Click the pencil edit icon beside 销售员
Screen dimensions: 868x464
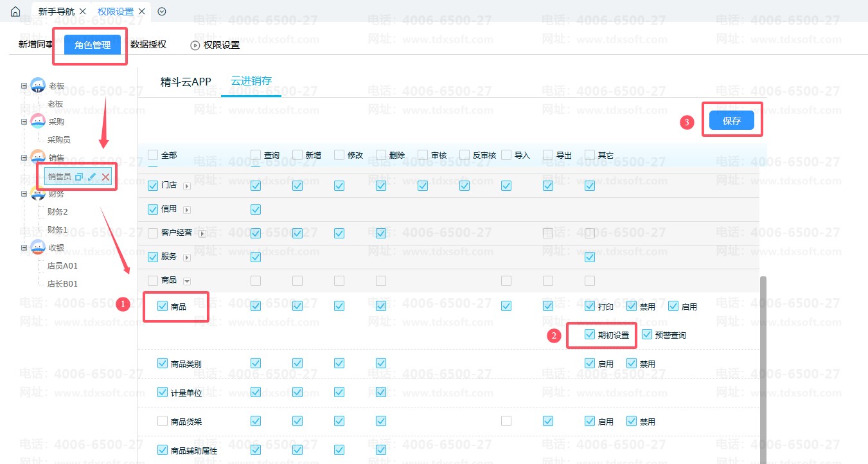coord(92,177)
